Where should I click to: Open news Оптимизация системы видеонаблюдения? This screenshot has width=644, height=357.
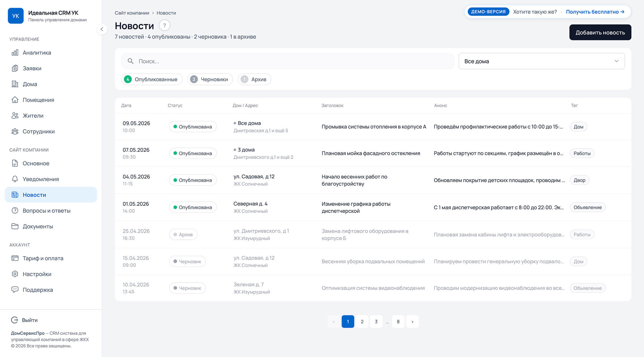pos(373,288)
